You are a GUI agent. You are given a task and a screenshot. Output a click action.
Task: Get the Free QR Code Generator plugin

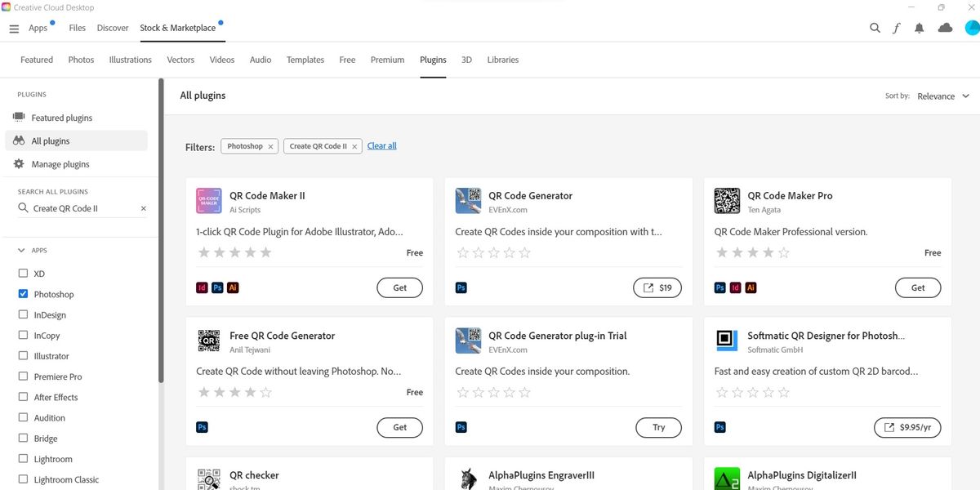400,427
